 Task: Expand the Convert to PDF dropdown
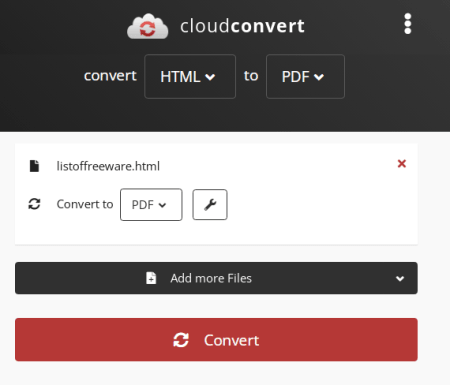point(151,205)
